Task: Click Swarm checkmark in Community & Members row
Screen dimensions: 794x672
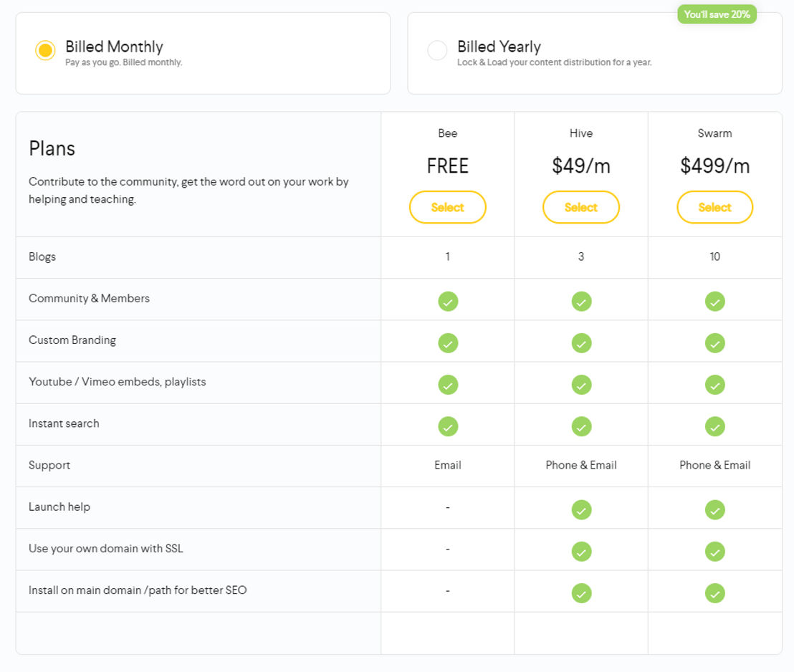Action: pyautogui.click(x=714, y=302)
